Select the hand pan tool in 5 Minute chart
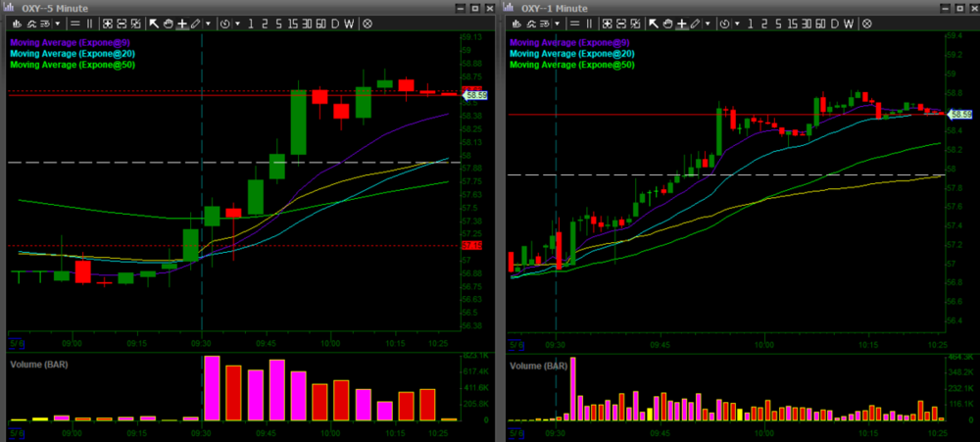 tap(168, 22)
